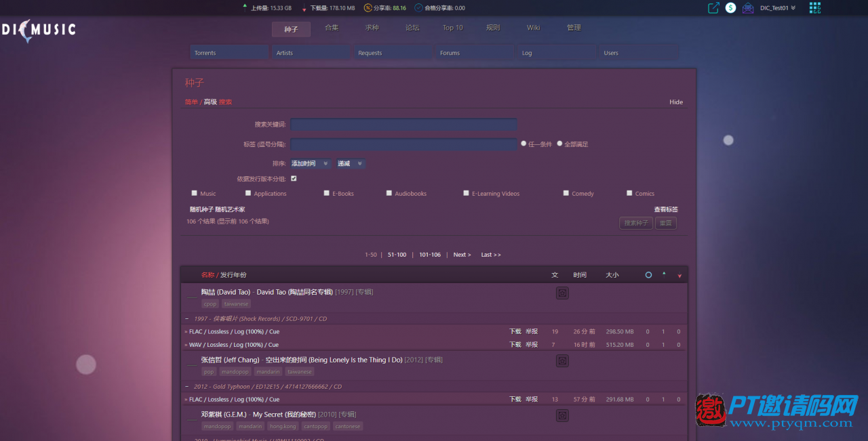The image size is (868, 441).
Task: Click the orange share ratio percent icon
Action: click(368, 8)
